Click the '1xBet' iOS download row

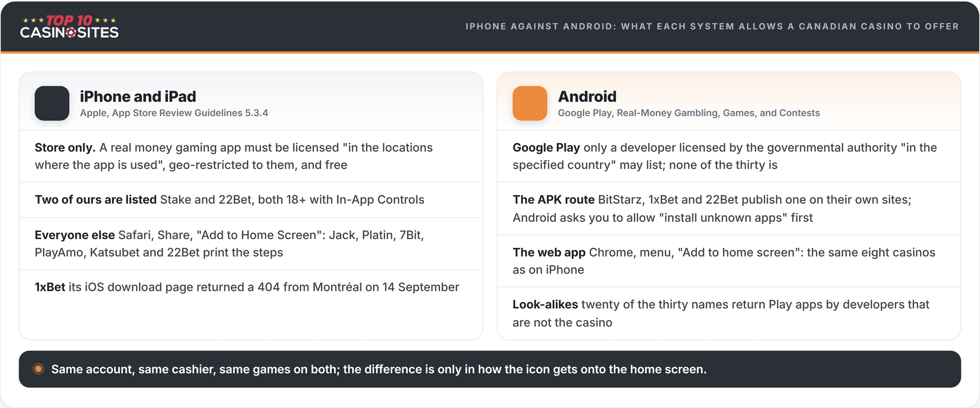coord(251,287)
